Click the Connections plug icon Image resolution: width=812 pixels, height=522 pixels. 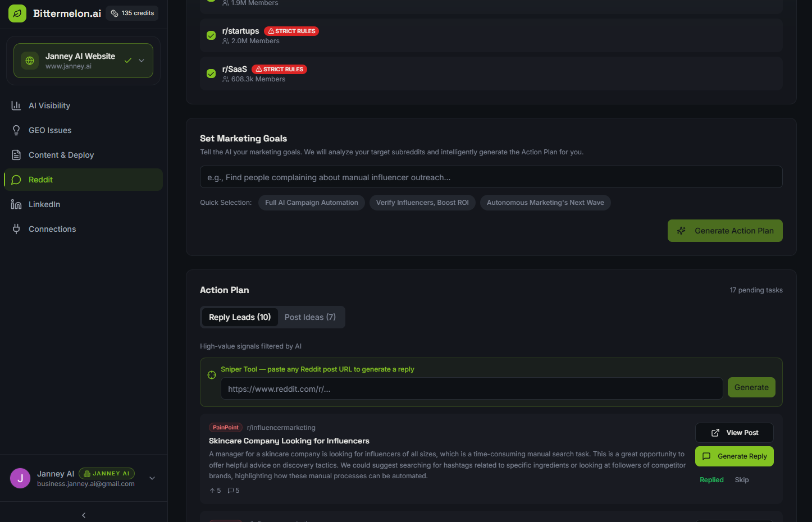[x=16, y=229]
